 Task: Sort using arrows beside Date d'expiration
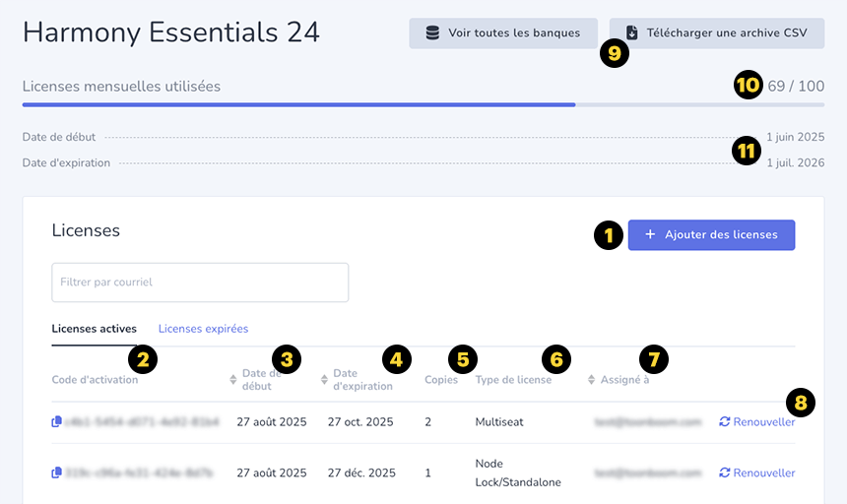tap(325, 380)
